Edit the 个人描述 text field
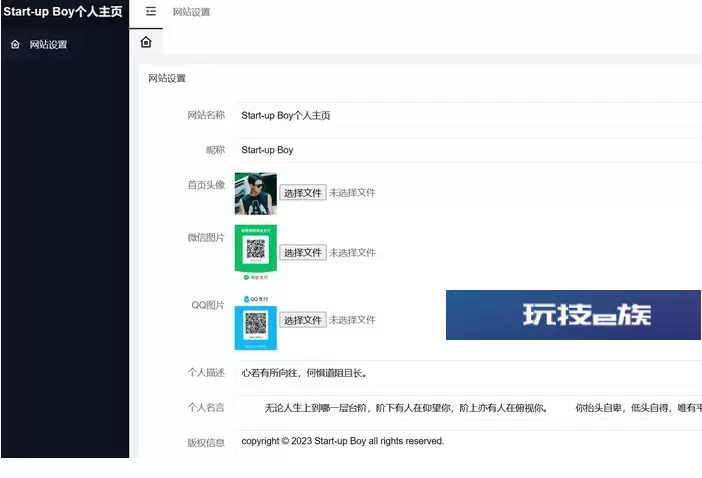Image resolution: width=702 pixels, height=478 pixels. 468,373
